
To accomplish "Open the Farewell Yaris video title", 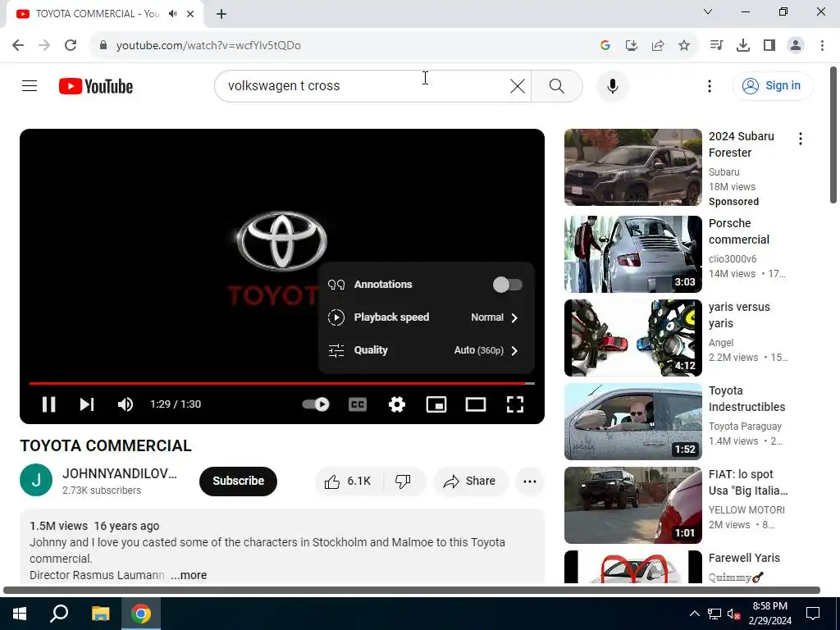I will pyautogui.click(x=744, y=558).
